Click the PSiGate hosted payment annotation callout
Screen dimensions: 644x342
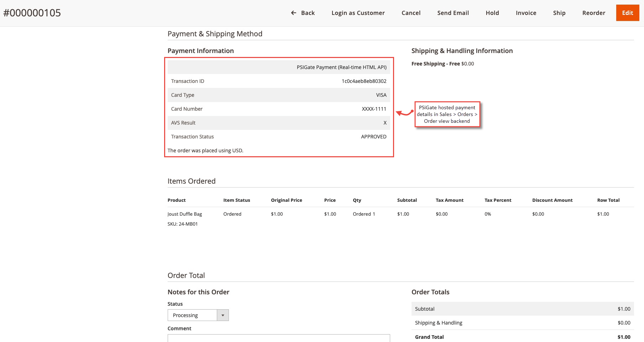point(447,114)
